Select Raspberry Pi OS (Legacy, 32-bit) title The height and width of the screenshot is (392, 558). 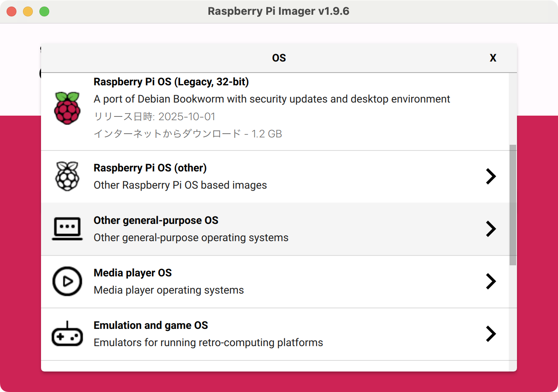pyautogui.click(x=171, y=82)
